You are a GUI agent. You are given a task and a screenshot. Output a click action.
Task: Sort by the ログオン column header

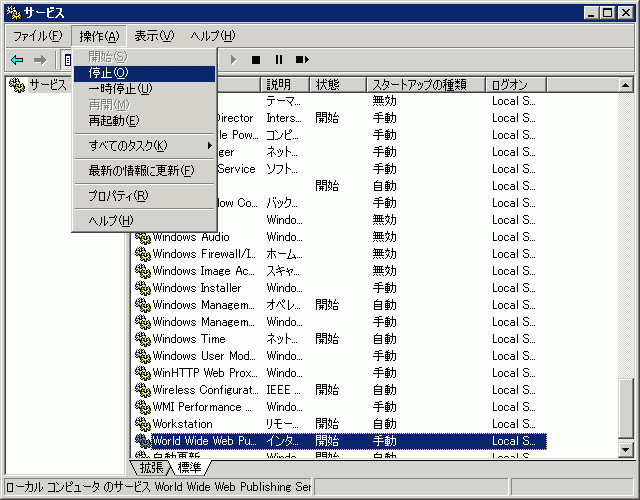516,85
